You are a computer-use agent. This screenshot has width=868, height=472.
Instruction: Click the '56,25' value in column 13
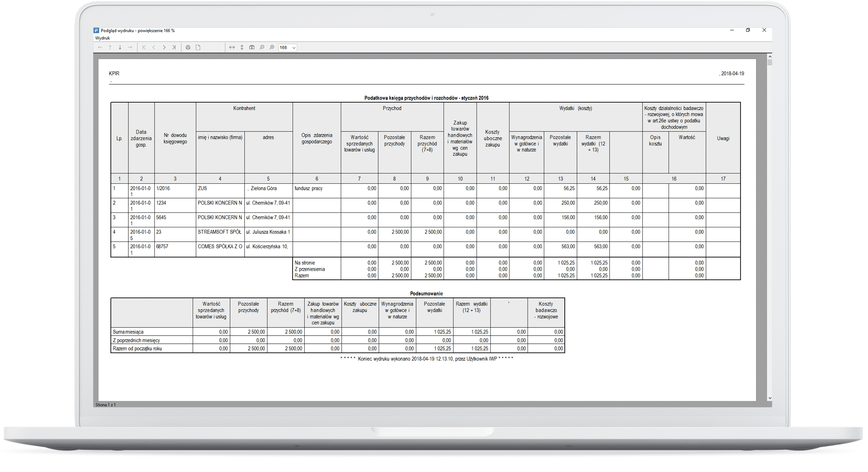coord(569,189)
